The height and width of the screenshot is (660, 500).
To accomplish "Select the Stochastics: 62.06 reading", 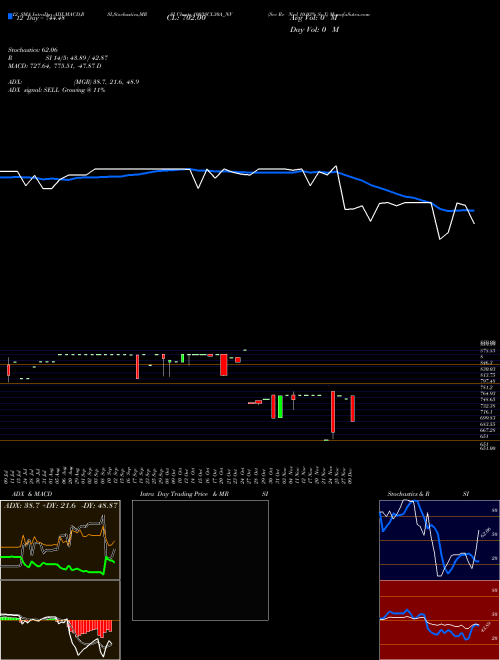I will [x=33, y=49].
